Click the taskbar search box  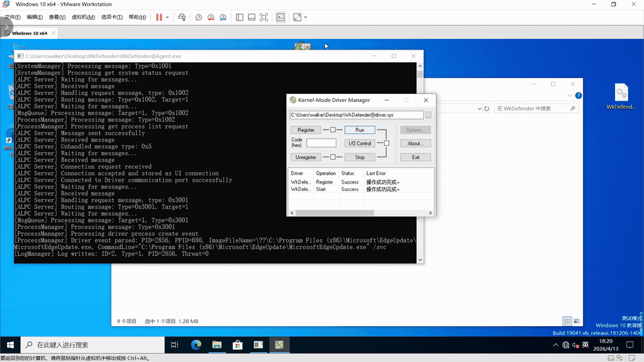[x=92, y=345]
